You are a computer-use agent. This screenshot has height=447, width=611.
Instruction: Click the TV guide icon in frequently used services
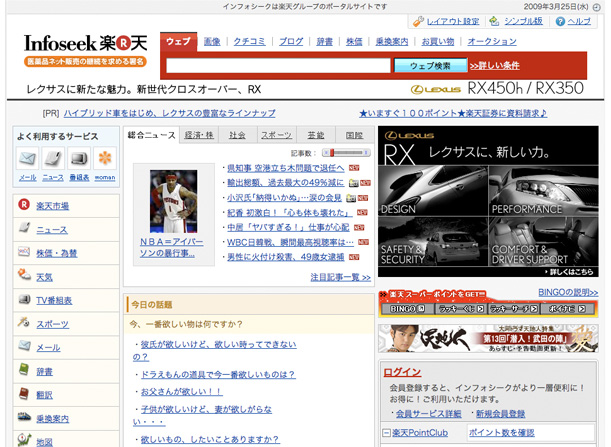[x=79, y=159]
